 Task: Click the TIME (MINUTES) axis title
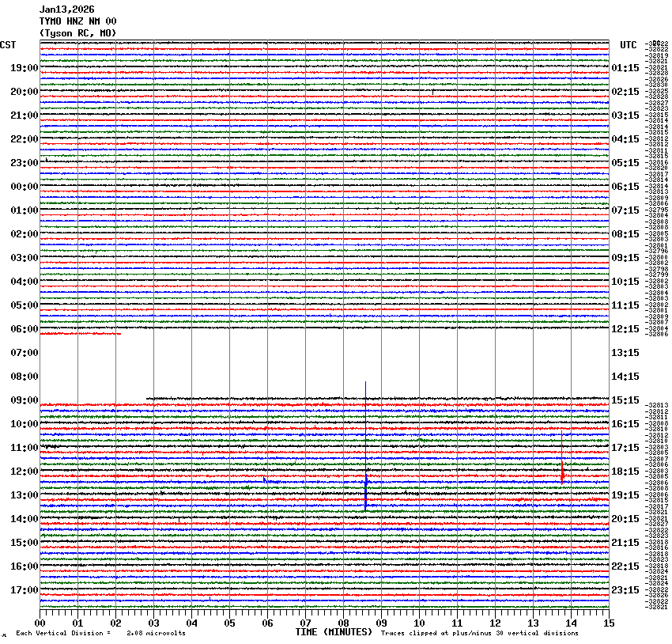point(334,632)
